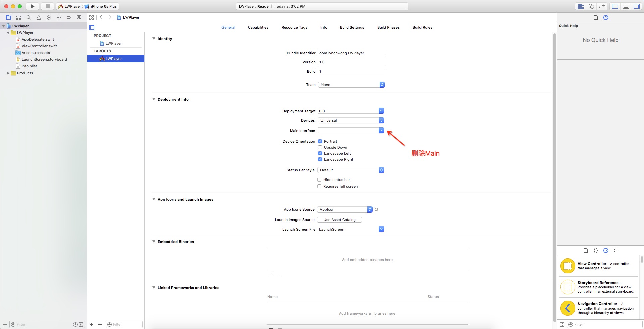Expand the Products folder in navigator

8,73
